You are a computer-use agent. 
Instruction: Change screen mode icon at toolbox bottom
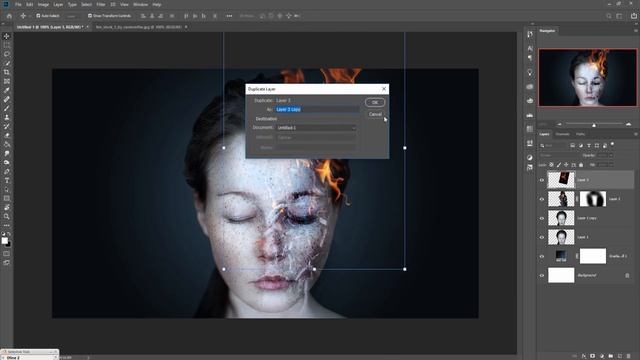coord(7,262)
